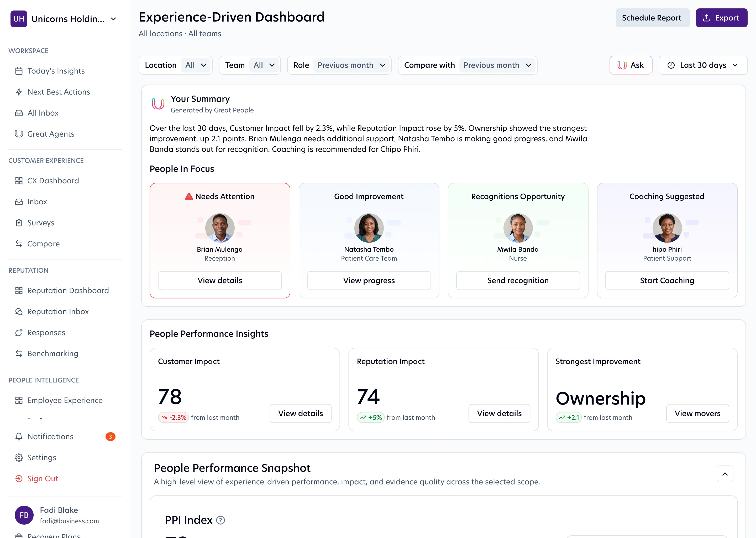Screen dimensions: 756x538
Task: Click the Ask assistant button
Action: click(x=631, y=65)
